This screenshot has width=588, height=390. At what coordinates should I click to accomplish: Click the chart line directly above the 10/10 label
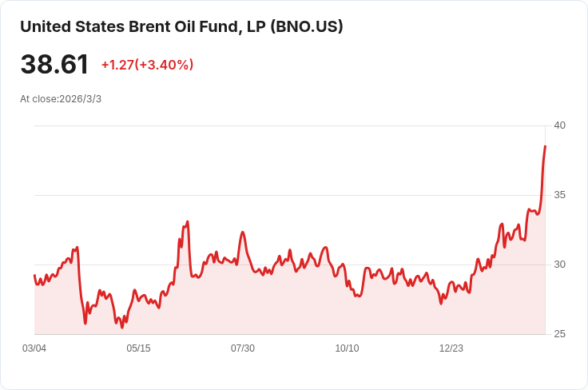(x=347, y=281)
